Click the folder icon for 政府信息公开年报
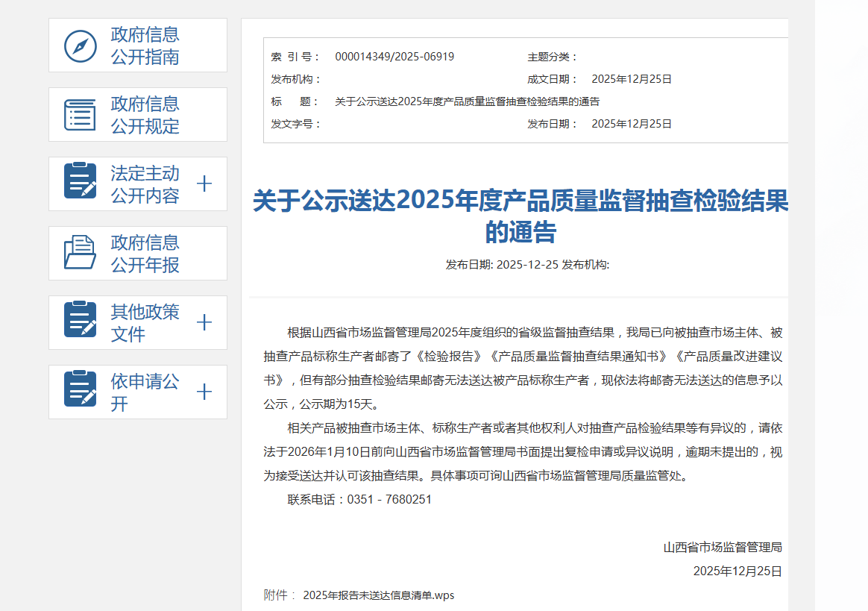The image size is (868, 611). coord(80,253)
